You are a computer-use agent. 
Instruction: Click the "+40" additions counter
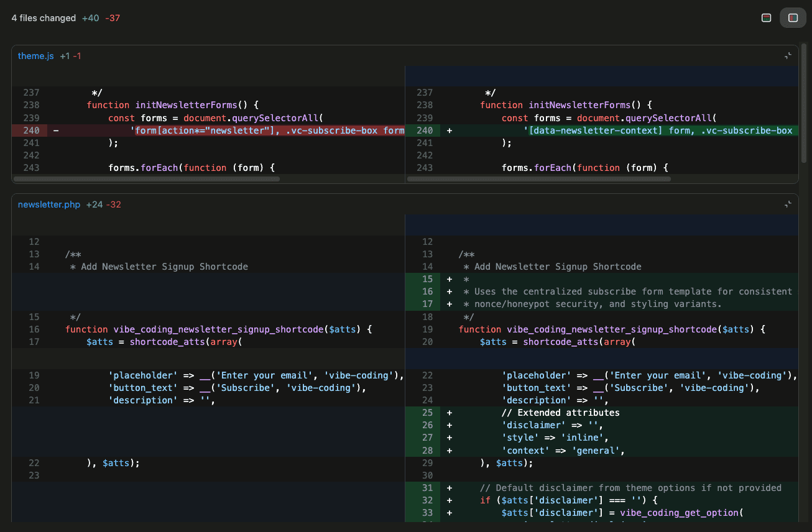point(89,18)
